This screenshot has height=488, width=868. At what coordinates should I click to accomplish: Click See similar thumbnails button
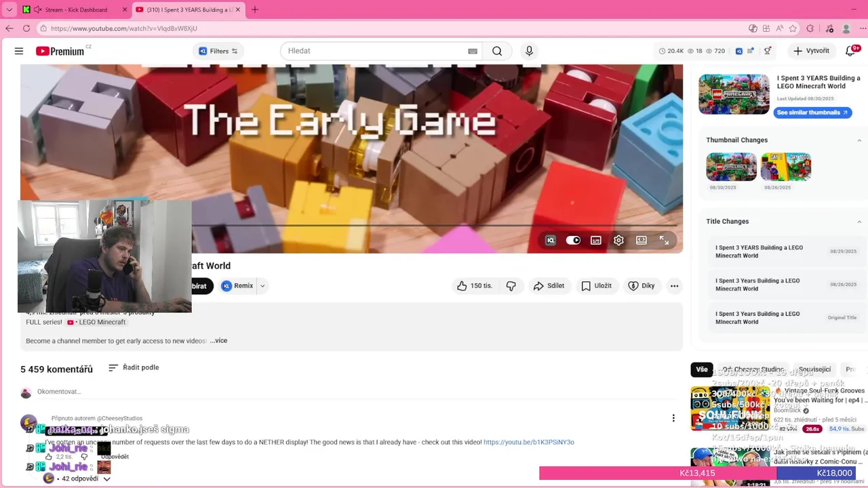(x=812, y=113)
